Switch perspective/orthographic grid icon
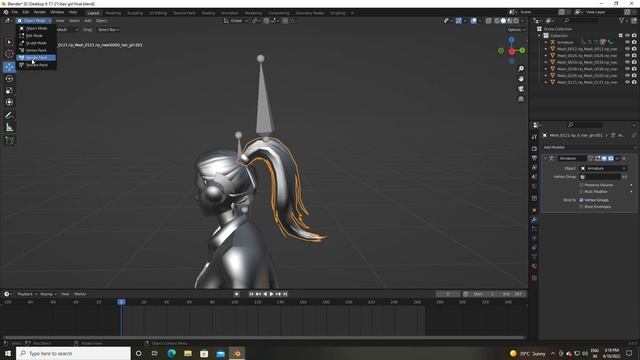The width and height of the screenshot is (640, 360). pos(521,99)
